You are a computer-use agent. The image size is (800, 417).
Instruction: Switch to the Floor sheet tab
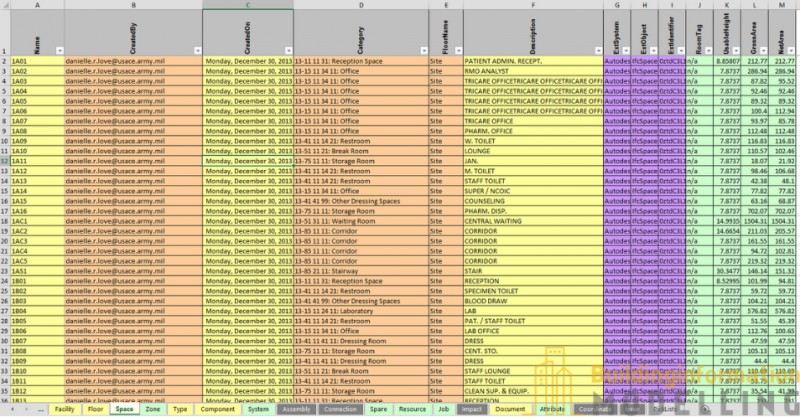pyautogui.click(x=95, y=409)
